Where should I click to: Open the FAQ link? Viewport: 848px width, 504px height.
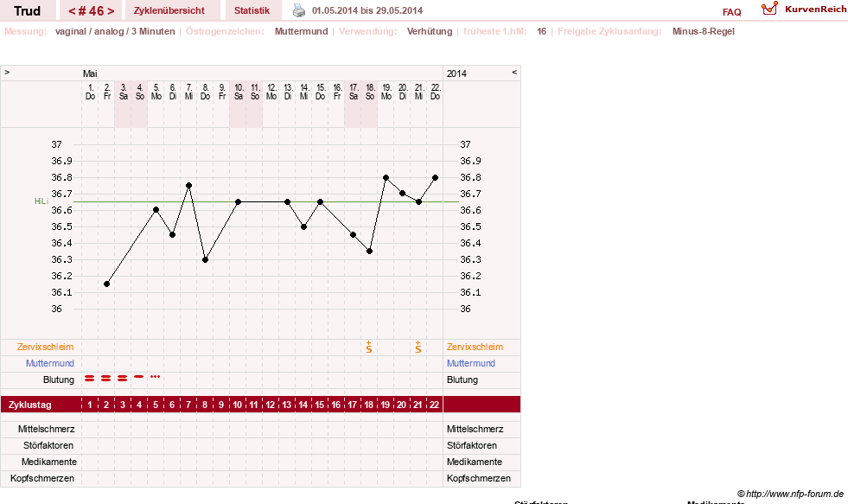click(731, 12)
